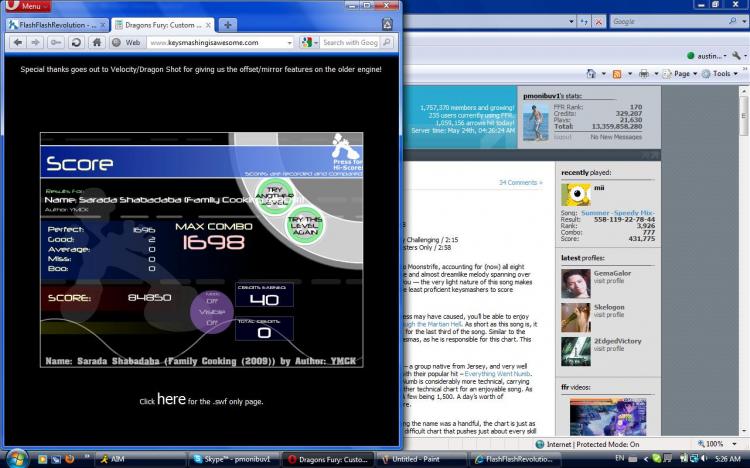The width and height of the screenshot is (750, 468).
Task: Switch to the Skype - pmonibuv1 taskbar button
Action: (x=233, y=459)
